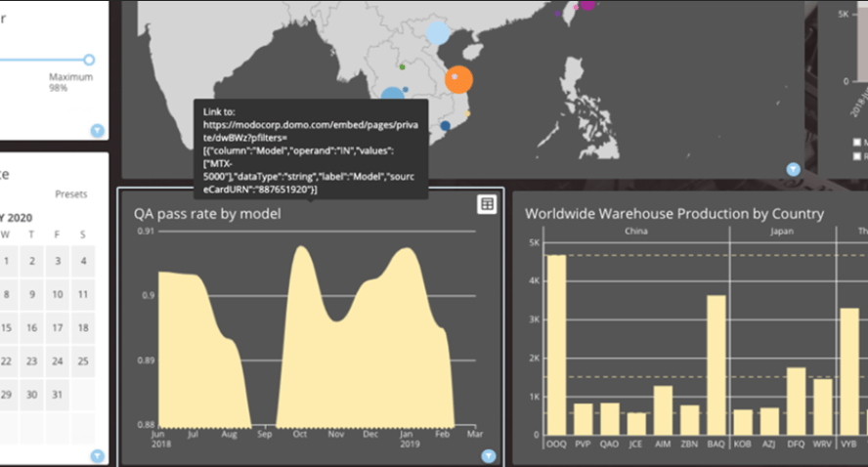Select calendar day 25
The height and width of the screenshot is (467, 868).
[83, 361]
